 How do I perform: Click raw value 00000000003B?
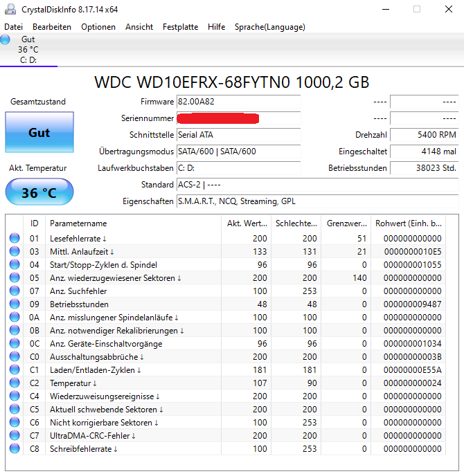[412, 357]
